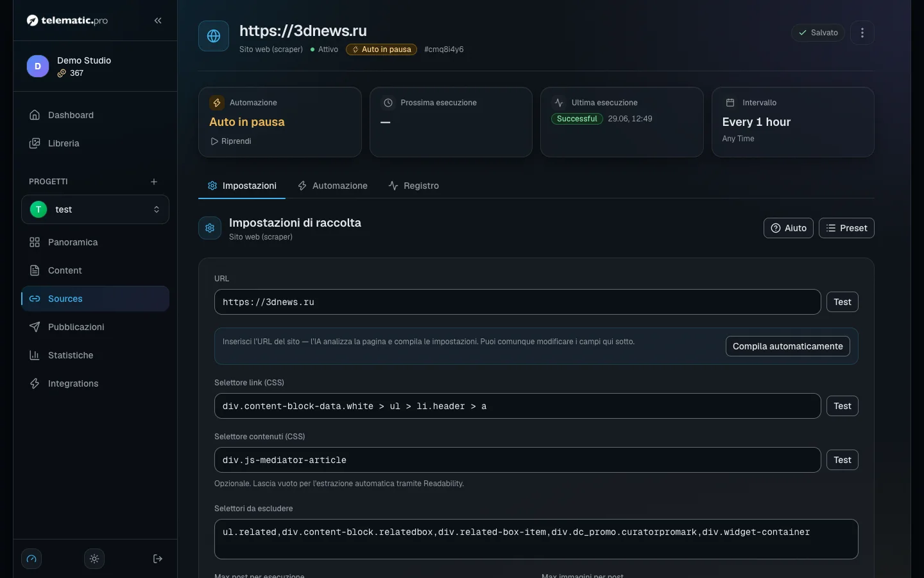Open the three-dot more options menu

point(862,33)
